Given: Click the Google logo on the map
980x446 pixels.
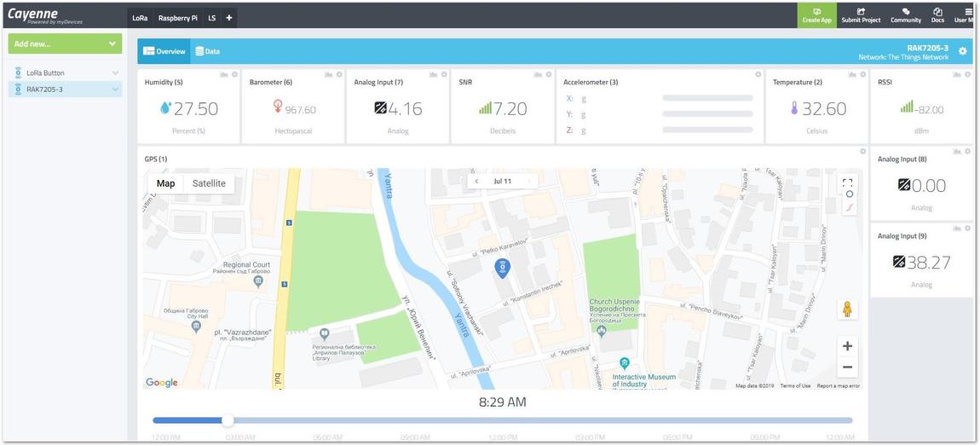Looking at the screenshot, I should pyautogui.click(x=162, y=382).
